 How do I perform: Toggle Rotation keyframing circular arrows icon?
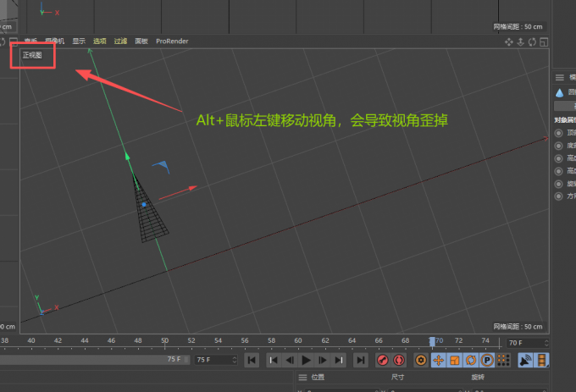tap(471, 360)
